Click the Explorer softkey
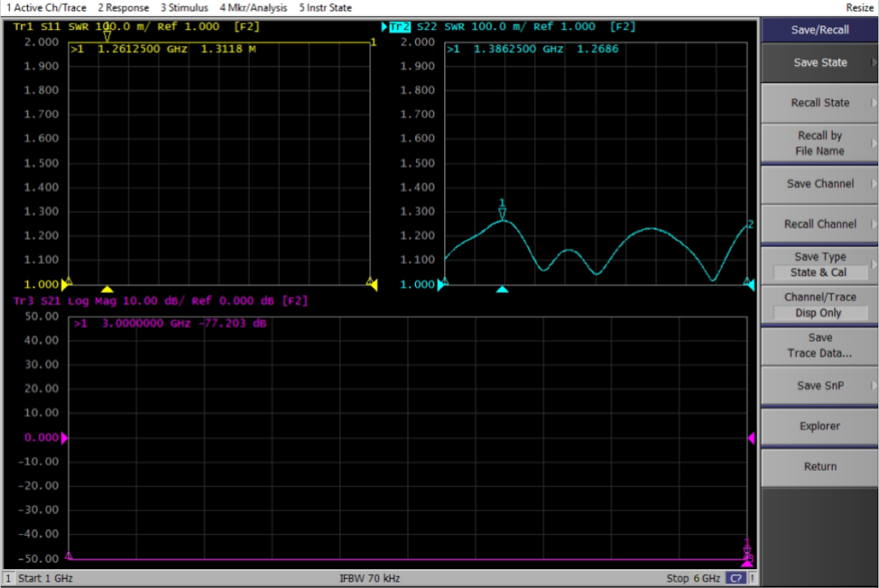 (x=820, y=426)
